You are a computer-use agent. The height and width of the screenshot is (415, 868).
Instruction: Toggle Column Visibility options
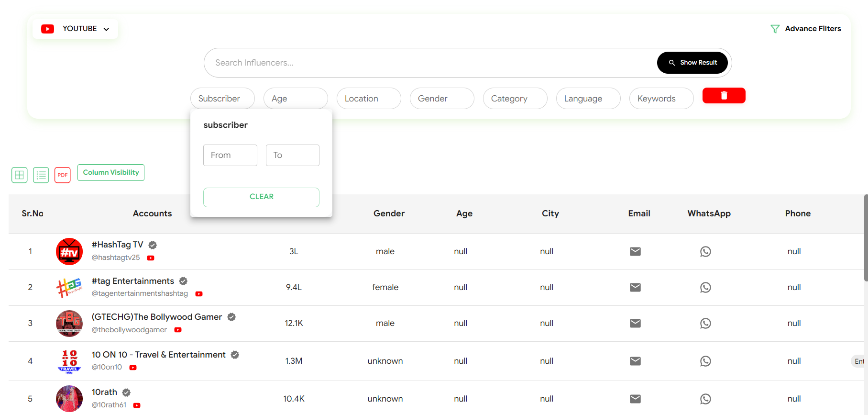click(111, 173)
